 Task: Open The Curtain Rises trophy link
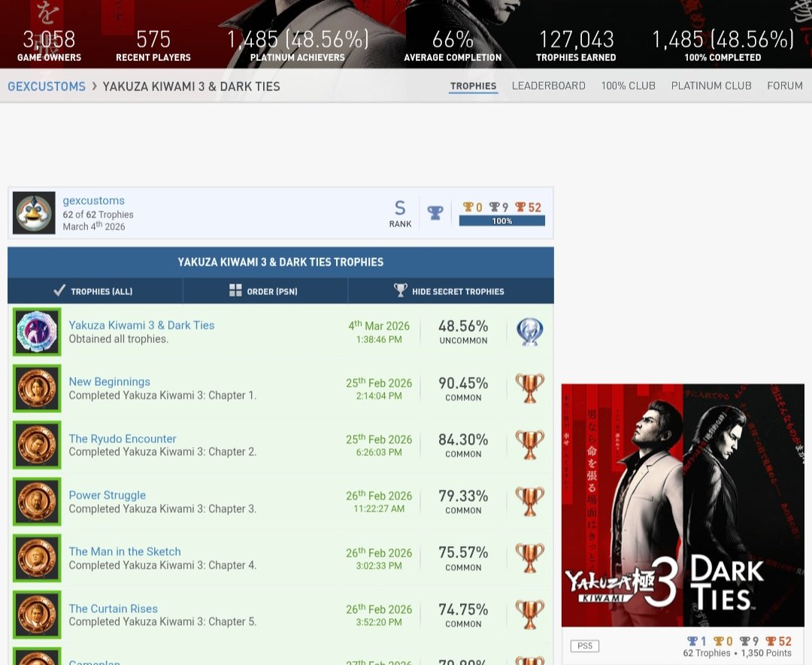(113, 609)
